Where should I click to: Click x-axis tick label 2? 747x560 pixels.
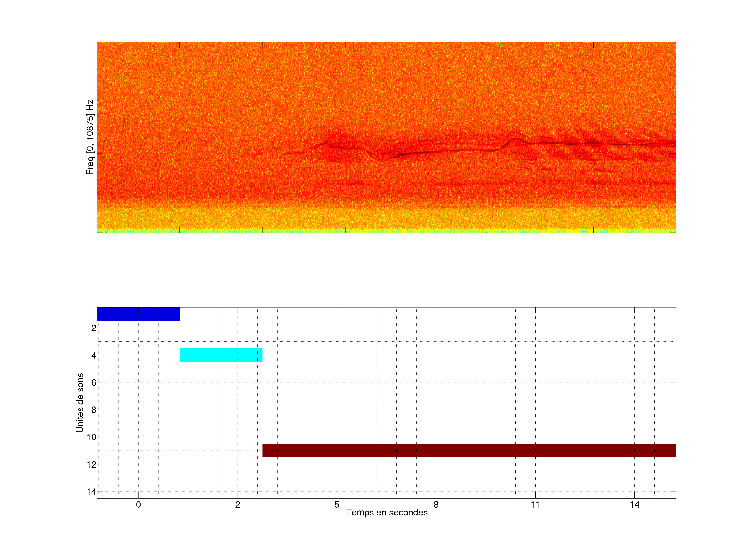tap(237, 505)
